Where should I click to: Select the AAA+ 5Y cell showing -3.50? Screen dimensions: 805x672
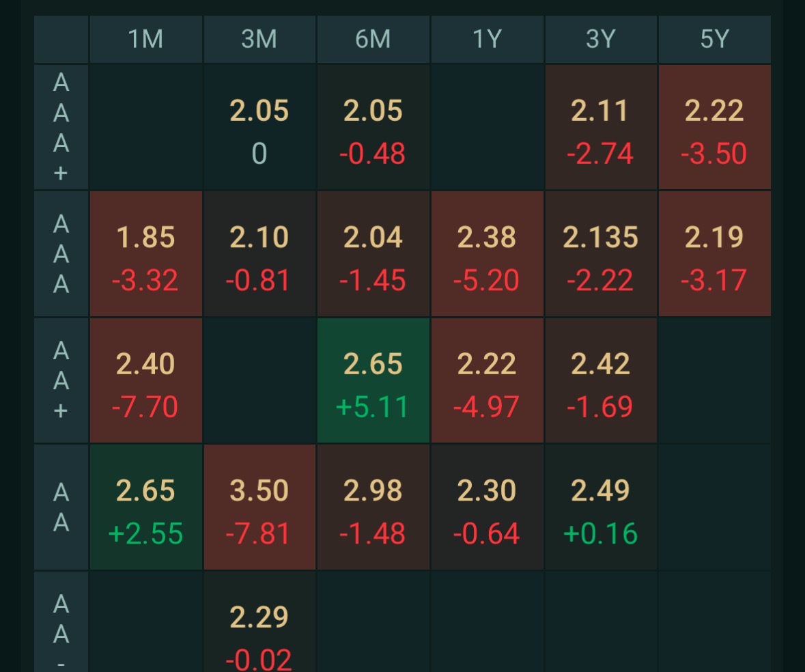coord(714,128)
